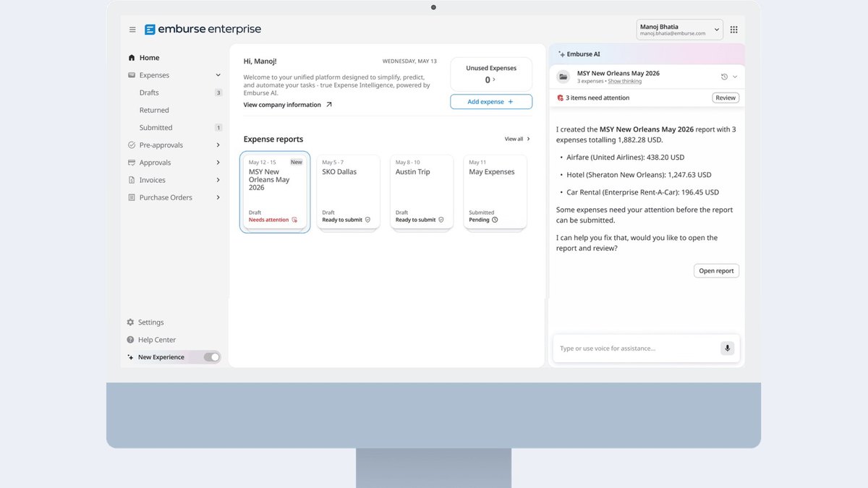The width and height of the screenshot is (868, 488).
Task: Click View all expense reports
Action: click(517, 139)
